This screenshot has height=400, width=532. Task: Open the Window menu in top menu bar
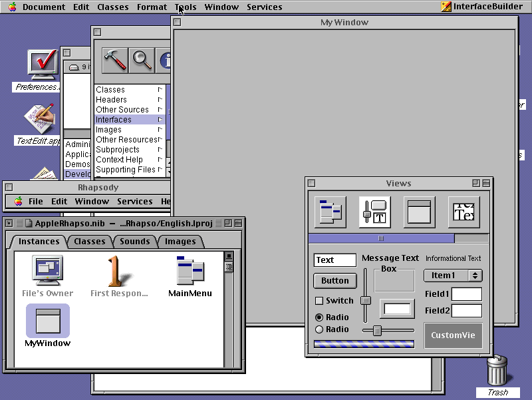click(221, 7)
